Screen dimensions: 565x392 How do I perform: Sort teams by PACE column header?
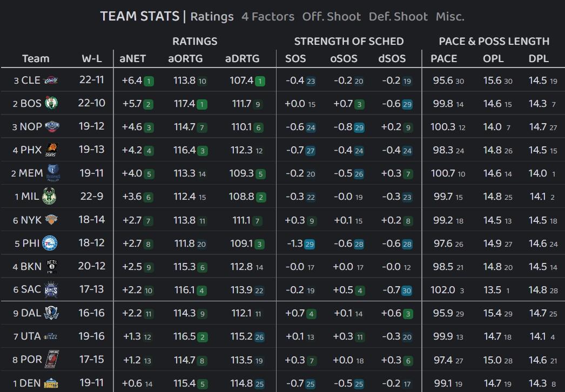click(443, 59)
